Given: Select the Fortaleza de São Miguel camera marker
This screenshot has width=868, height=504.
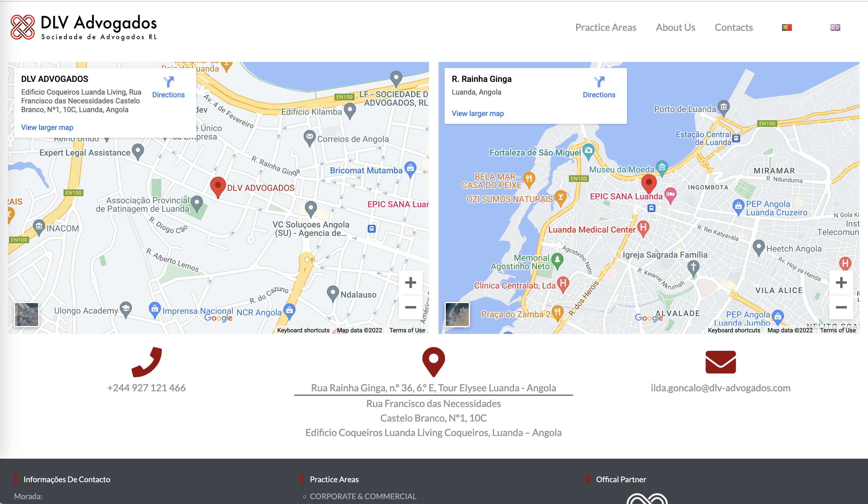Looking at the screenshot, I should pyautogui.click(x=588, y=152).
